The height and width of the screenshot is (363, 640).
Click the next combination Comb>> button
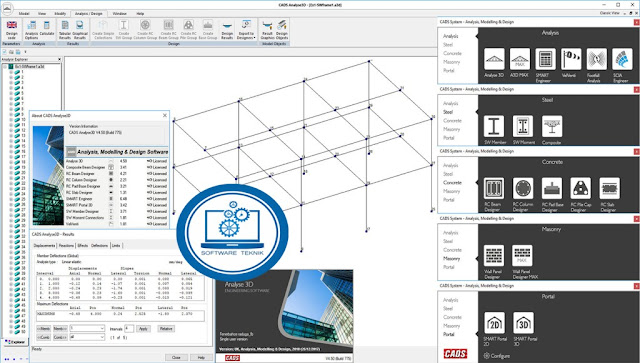60,337
